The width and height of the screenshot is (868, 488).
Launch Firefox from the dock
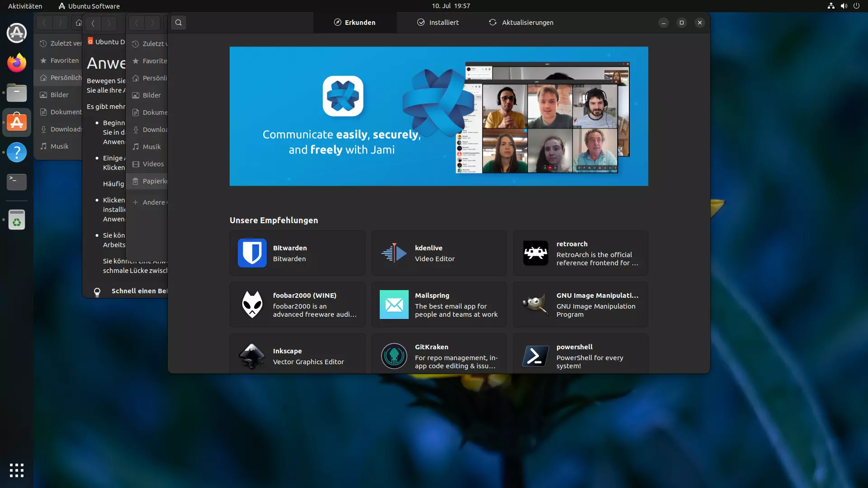tap(17, 63)
